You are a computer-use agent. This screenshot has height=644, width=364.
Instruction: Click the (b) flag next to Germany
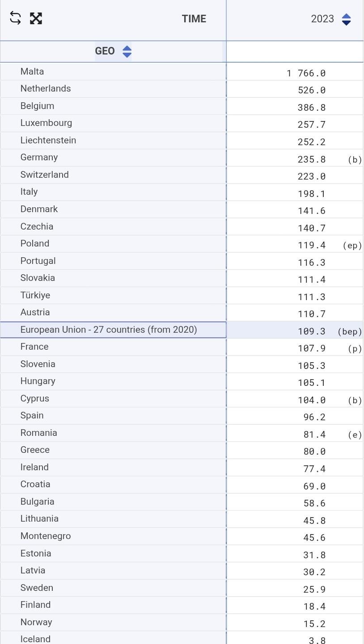[355, 159]
